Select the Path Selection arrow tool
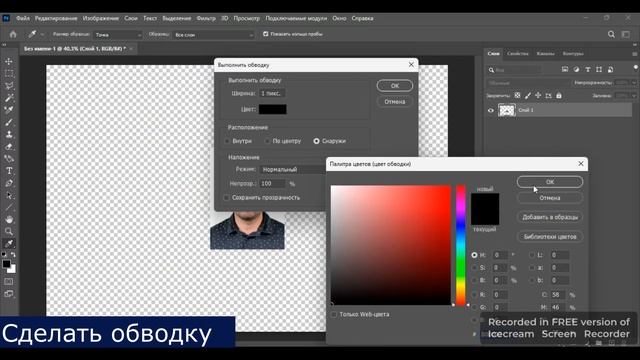This screenshot has width=640, height=360. click(9, 195)
